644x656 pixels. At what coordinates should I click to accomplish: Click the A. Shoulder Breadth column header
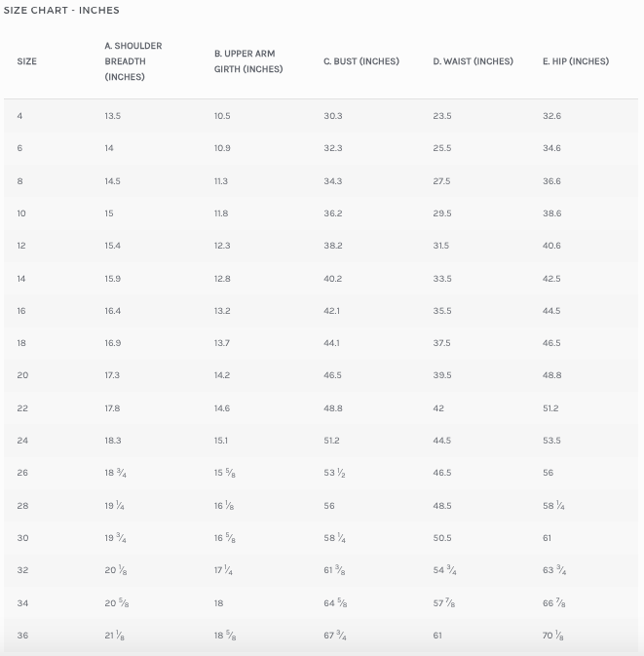(x=133, y=61)
